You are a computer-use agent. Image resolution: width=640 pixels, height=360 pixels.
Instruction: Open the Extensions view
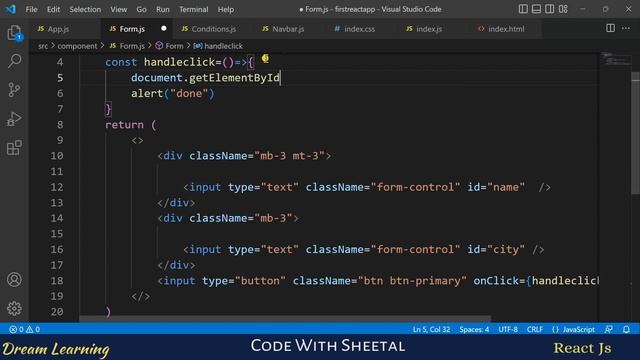pos(14,148)
